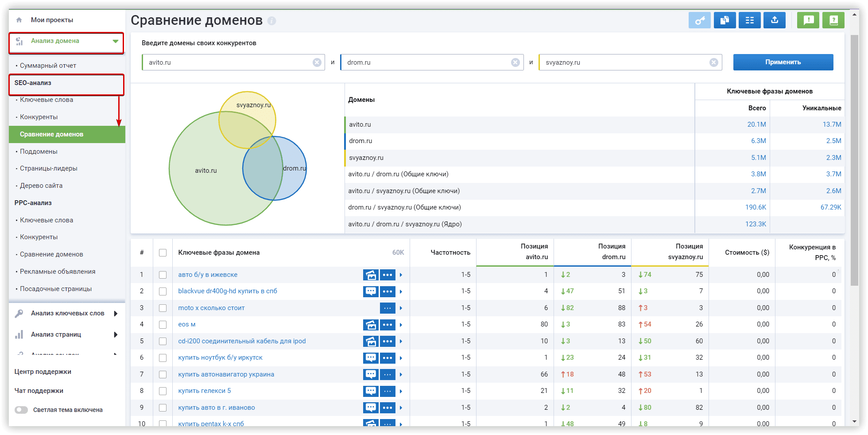
Task: Open three-dots menu for eos м row
Action: pos(387,325)
